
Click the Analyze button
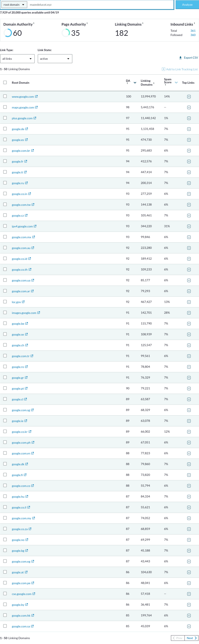[x=187, y=4]
